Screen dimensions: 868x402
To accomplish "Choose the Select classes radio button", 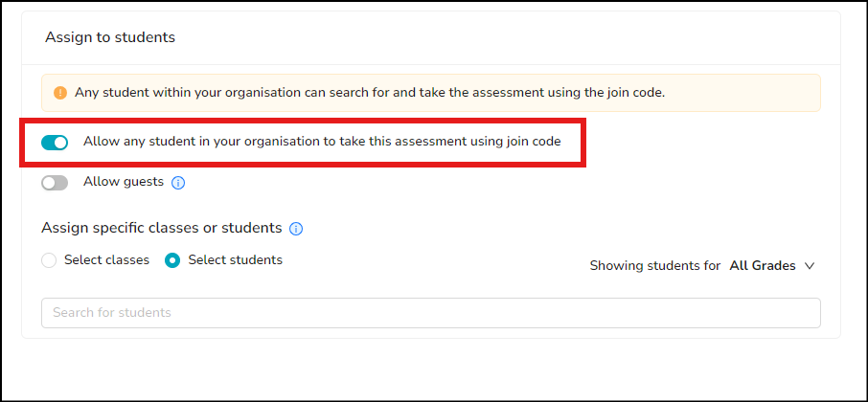I will pos(49,260).
